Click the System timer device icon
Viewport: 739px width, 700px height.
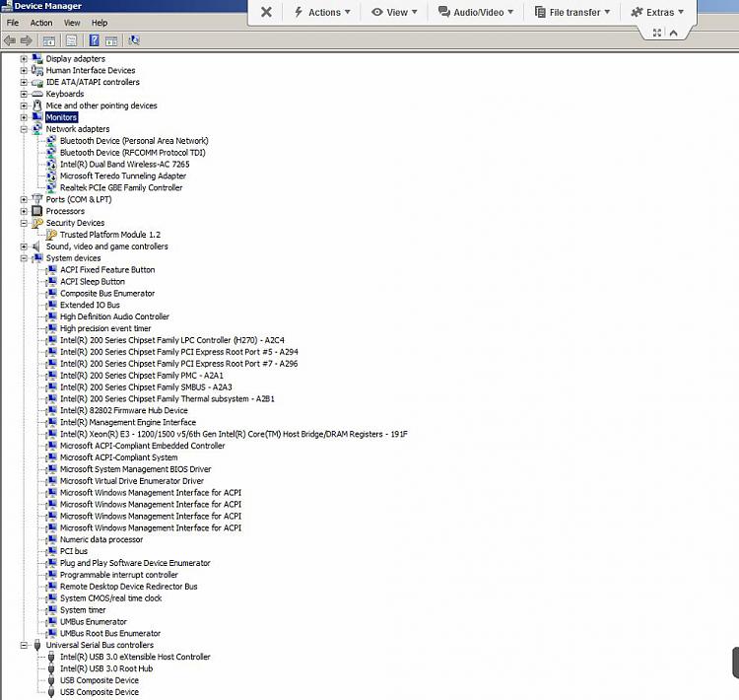[52, 610]
